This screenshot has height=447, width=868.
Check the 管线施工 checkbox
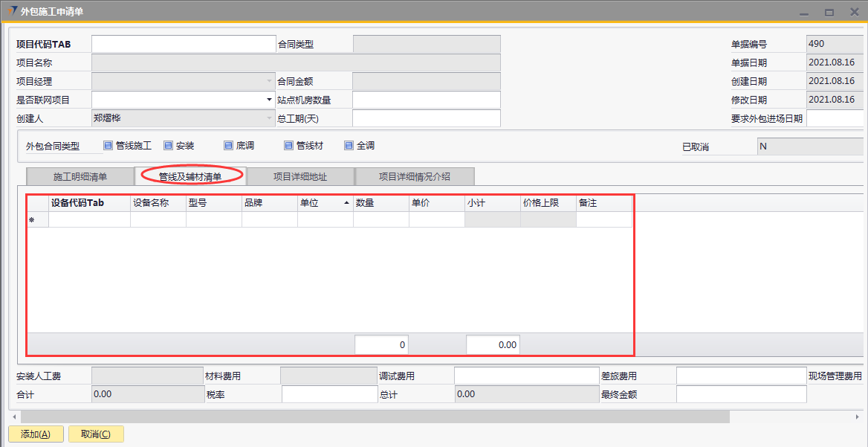coord(108,146)
